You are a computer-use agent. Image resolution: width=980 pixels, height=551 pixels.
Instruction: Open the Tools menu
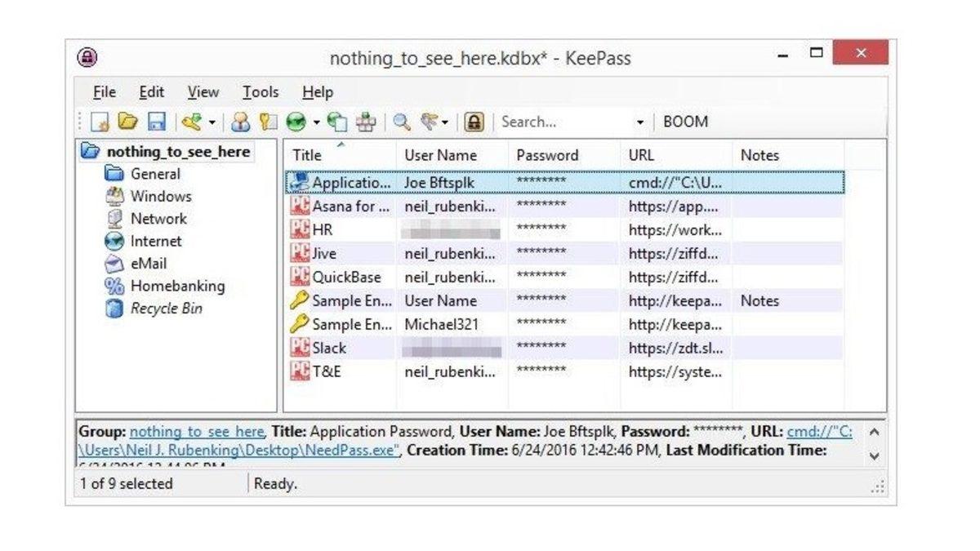coord(260,92)
